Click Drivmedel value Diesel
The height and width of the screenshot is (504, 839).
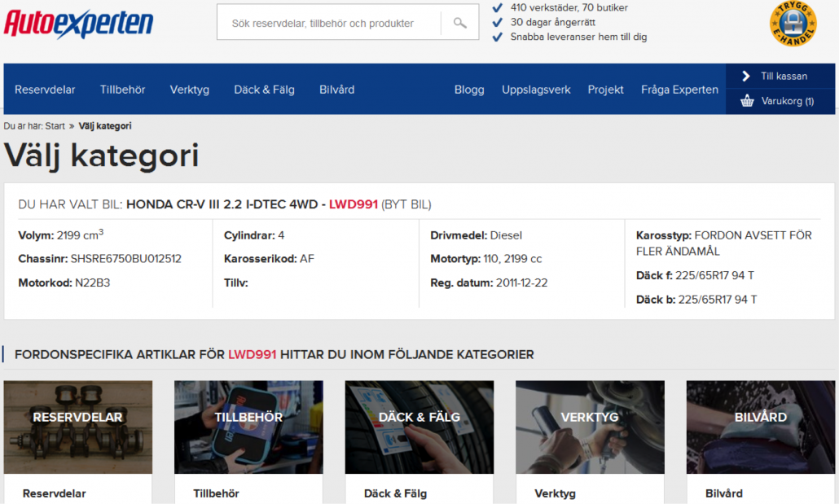tap(506, 235)
